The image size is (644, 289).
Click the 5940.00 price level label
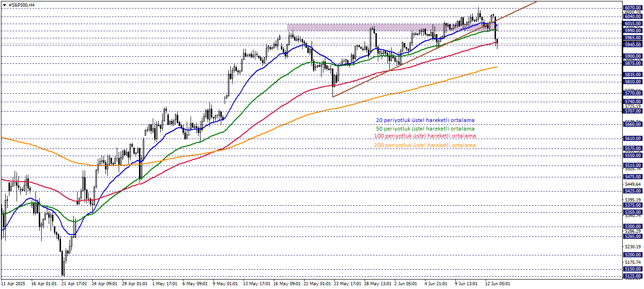tap(633, 44)
